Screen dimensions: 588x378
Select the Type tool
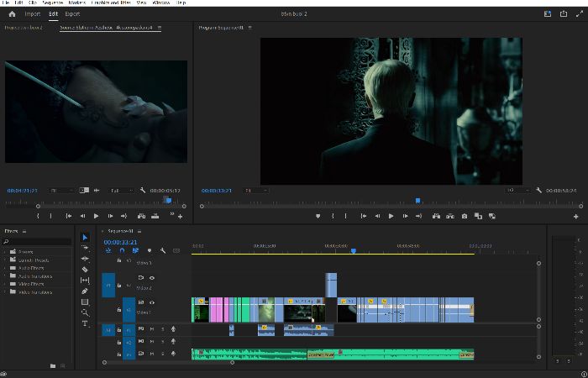tap(85, 323)
